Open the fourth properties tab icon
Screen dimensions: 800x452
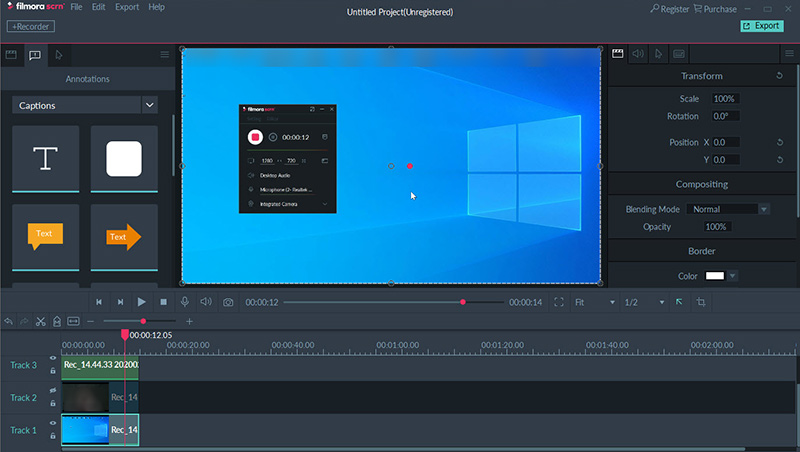pyautogui.click(x=679, y=54)
